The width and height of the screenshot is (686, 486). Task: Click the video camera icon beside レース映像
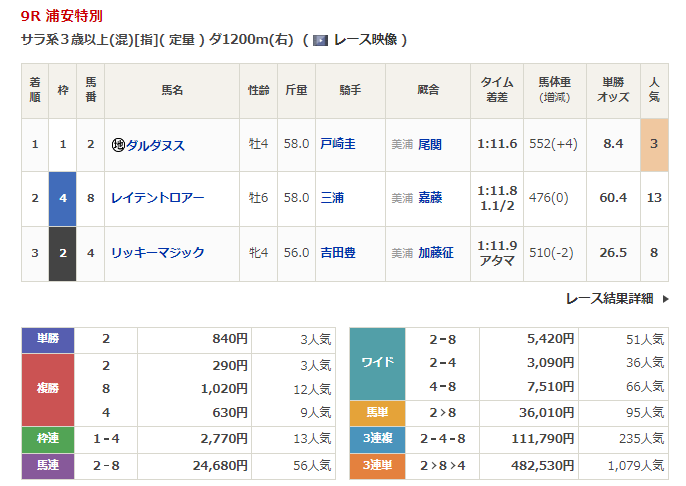click(319, 40)
